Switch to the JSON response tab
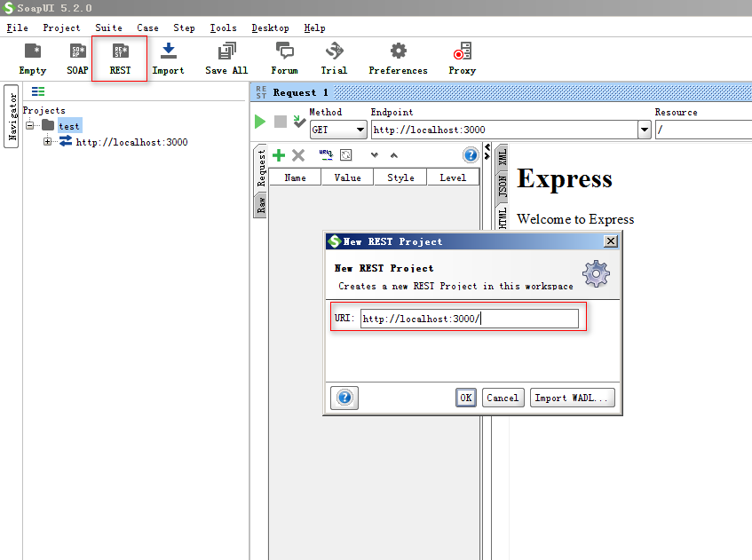Viewport: 752px width, 560px height. [x=502, y=186]
